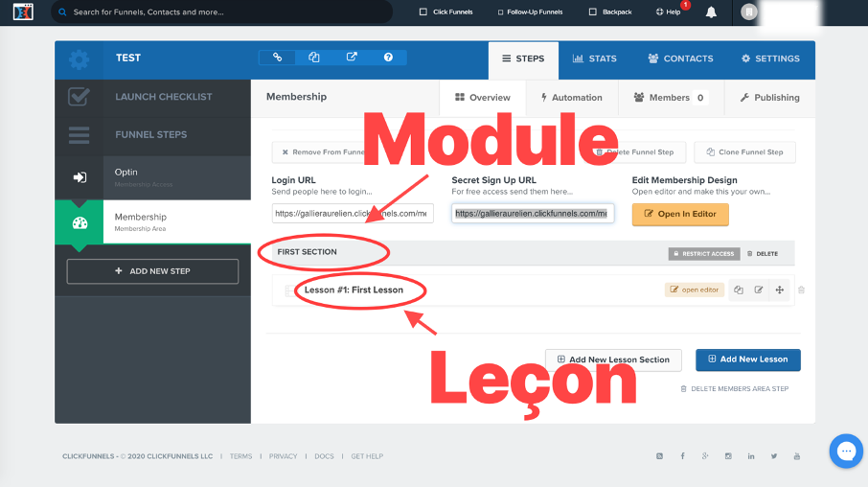Select the Membership funnel step
Screen dimensions: 868x487
(x=152, y=221)
